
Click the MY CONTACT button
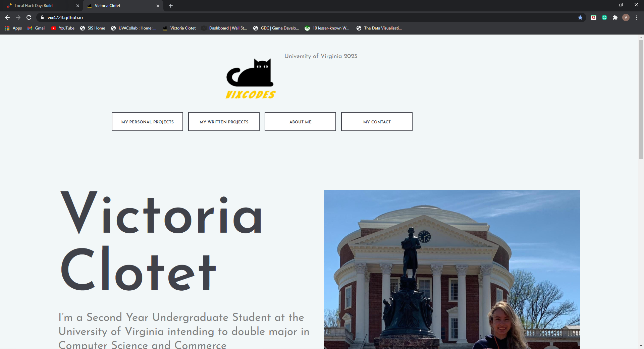(x=377, y=122)
